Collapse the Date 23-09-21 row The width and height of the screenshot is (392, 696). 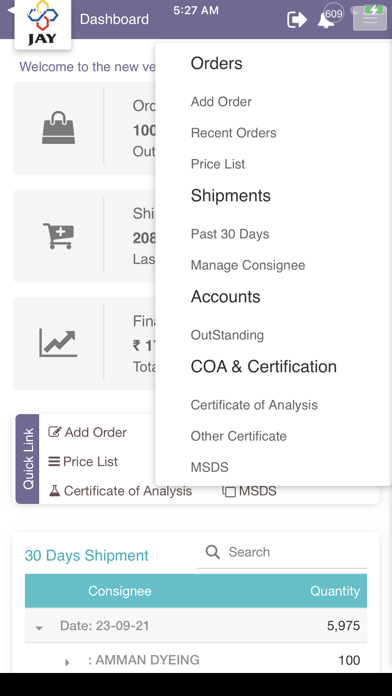click(39, 628)
